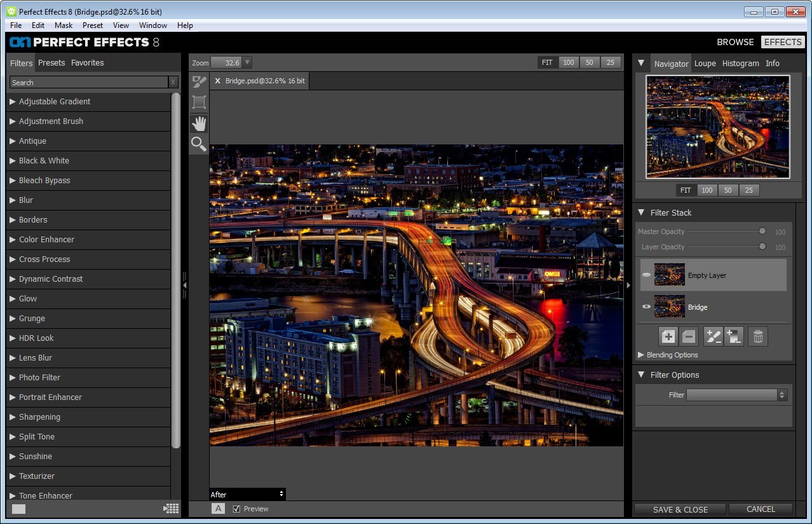
Task: Uncheck the Preview checkbox
Action: tap(236, 509)
